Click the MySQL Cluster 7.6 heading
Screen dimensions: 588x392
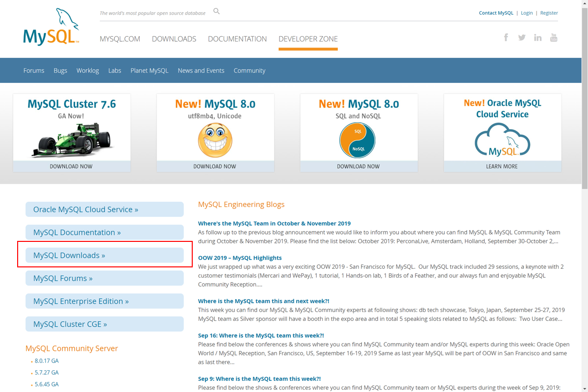coord(72,104)
